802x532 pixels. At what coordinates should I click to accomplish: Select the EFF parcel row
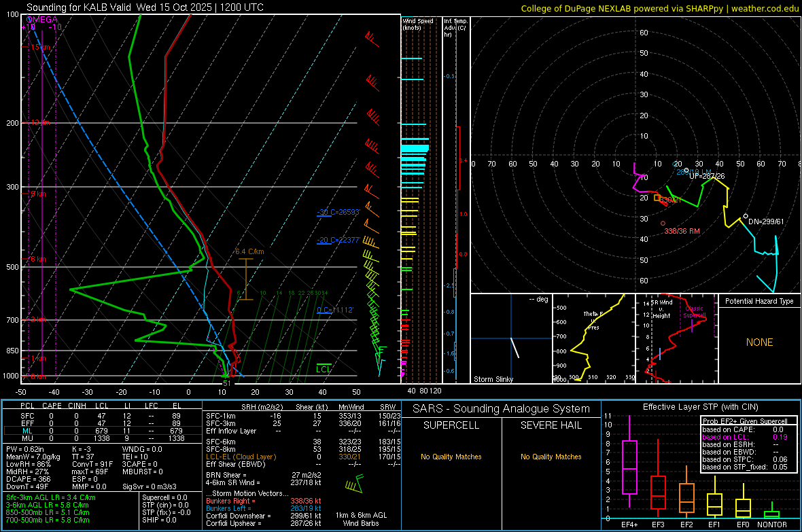(x=102, y=423)
